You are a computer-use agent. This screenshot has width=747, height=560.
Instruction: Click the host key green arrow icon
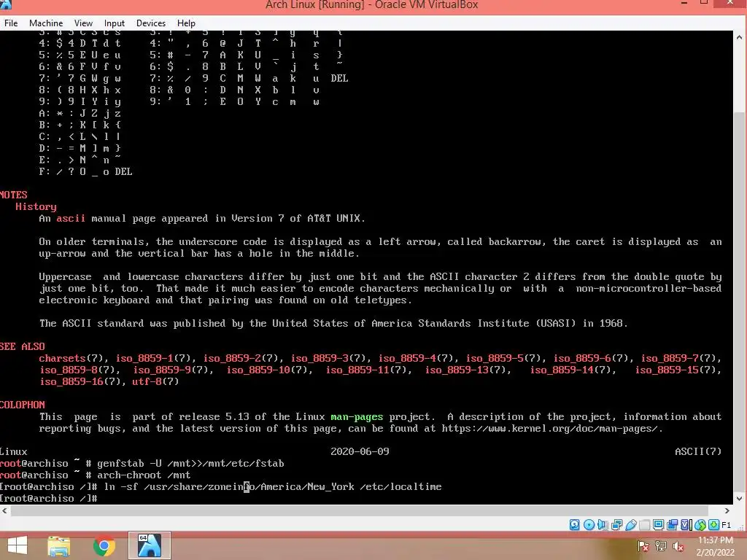tap(713, 525)
